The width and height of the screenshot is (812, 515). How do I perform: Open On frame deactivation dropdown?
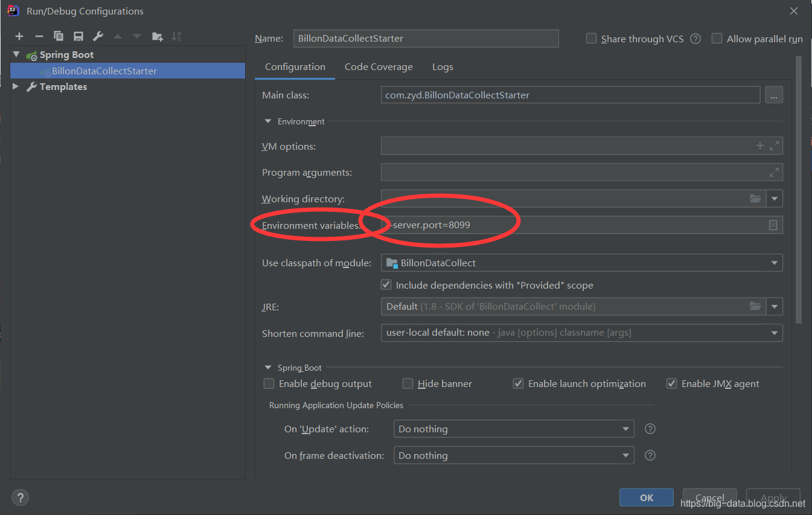coord(626,455)
